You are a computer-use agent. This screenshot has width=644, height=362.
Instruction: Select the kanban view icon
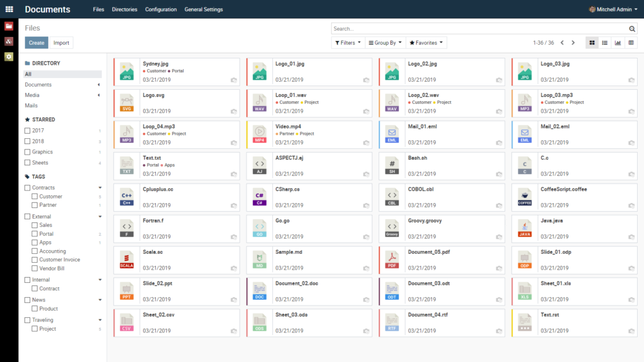pyautogui.click(x=592, y=42)
